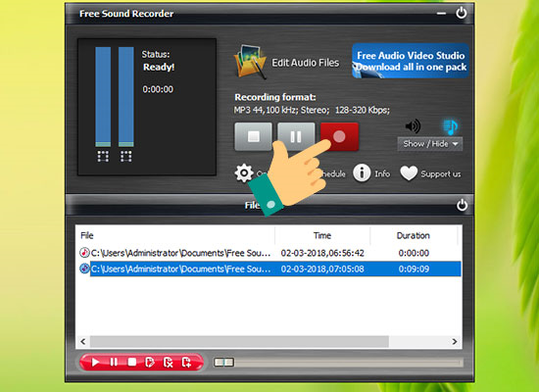Click the add file icon
This screenshot has height=392, width=539.
pyautogui.click(x=186, y=362)
